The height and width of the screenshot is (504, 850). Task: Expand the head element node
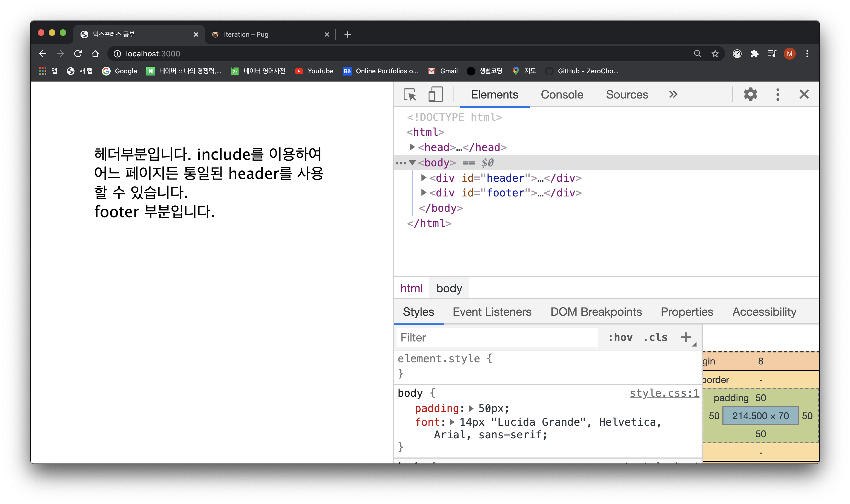(412, 147)
